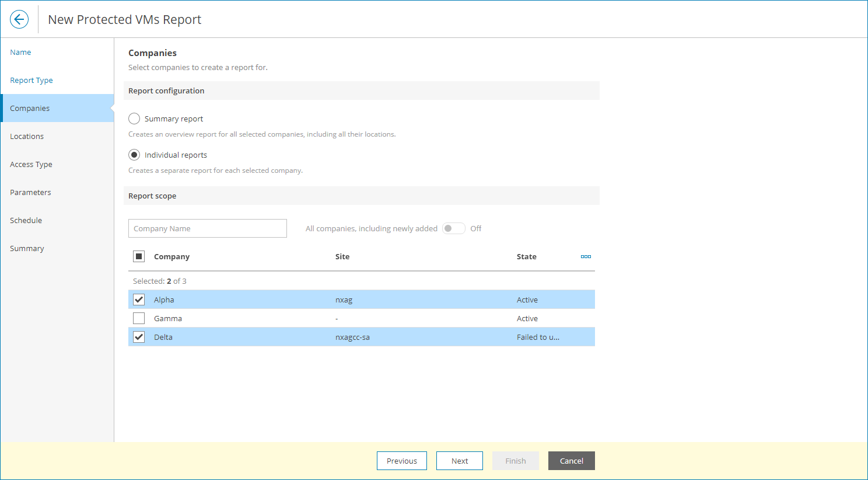Image resolution: width=868 pixels, height=480 pixels.
Task: Toggle the select-all Company header checkbox
Action: [x=139, y=256]
